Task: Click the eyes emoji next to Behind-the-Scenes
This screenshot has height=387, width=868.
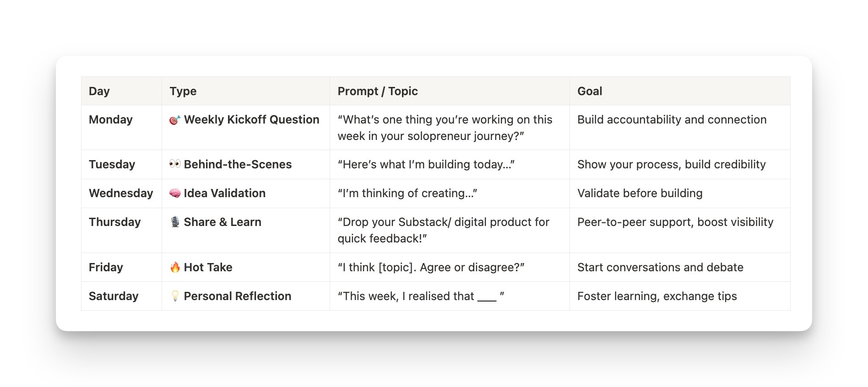Action: (x=175, y=164)
